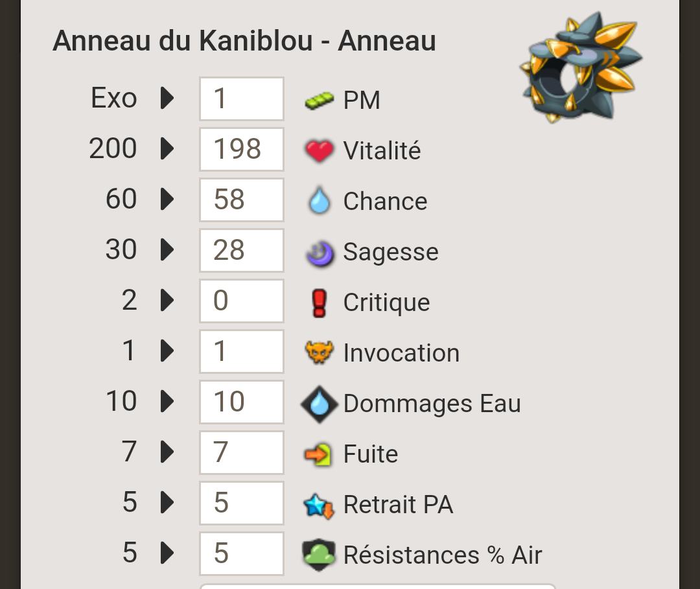This screenshot has width=700, height=589.
Task: Focus the Chance input showing 58
Action: (x=242, y=200)
